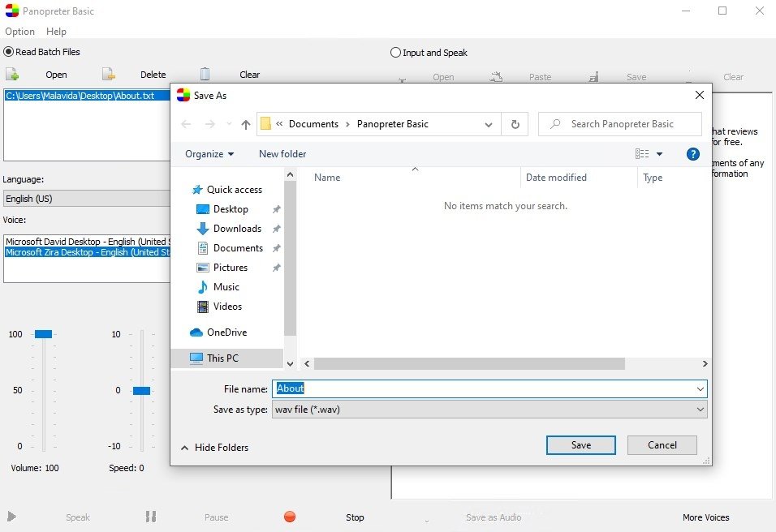
Task: Click the Save button in the dialog
Action: pyautogui.click(x=581, y=445)
